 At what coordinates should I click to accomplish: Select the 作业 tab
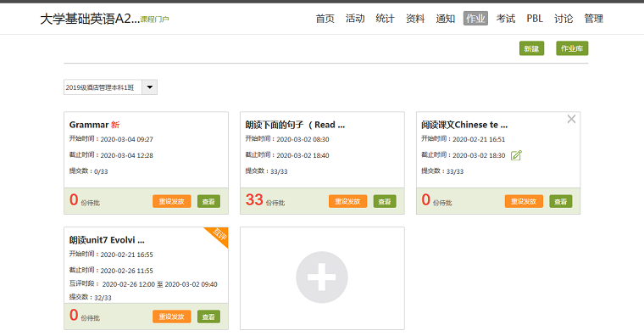475,19
